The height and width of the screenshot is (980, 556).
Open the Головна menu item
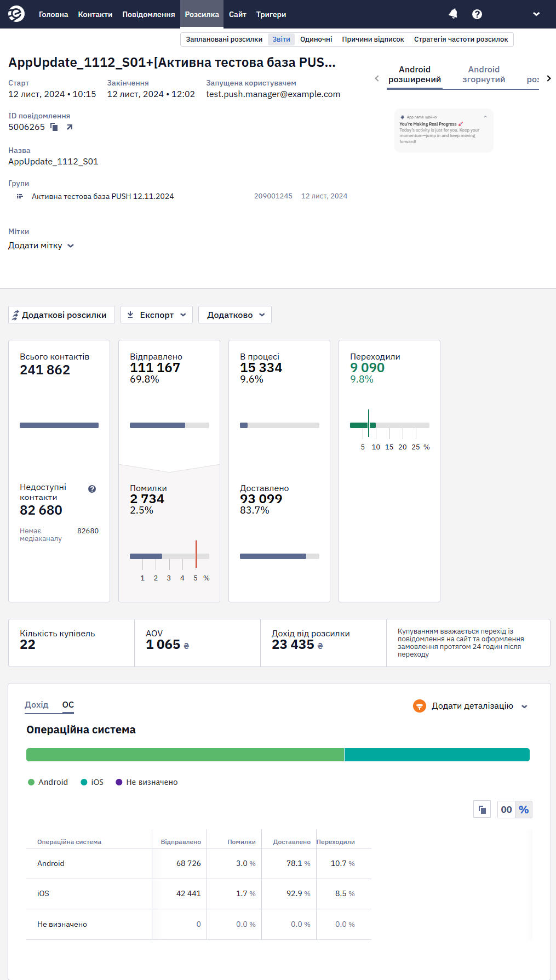[54, 14]
